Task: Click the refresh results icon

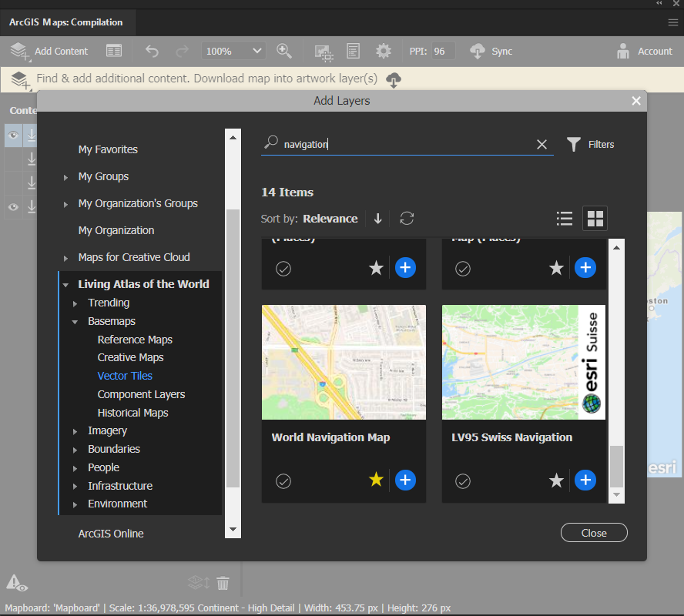Action: coord(407,219)
